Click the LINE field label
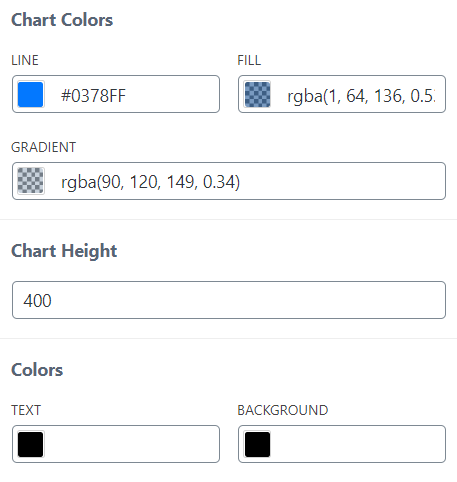 click(x=25, y=60)
